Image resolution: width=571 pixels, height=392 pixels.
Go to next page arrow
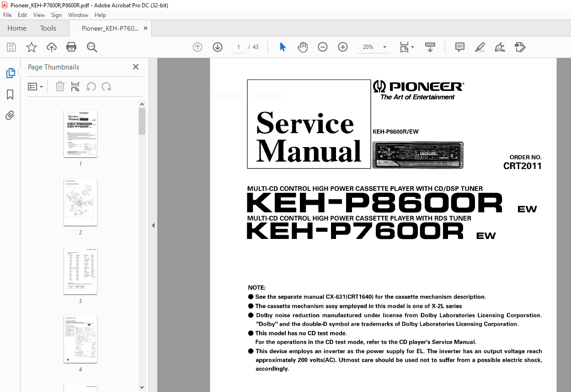(x=218, y=47)
